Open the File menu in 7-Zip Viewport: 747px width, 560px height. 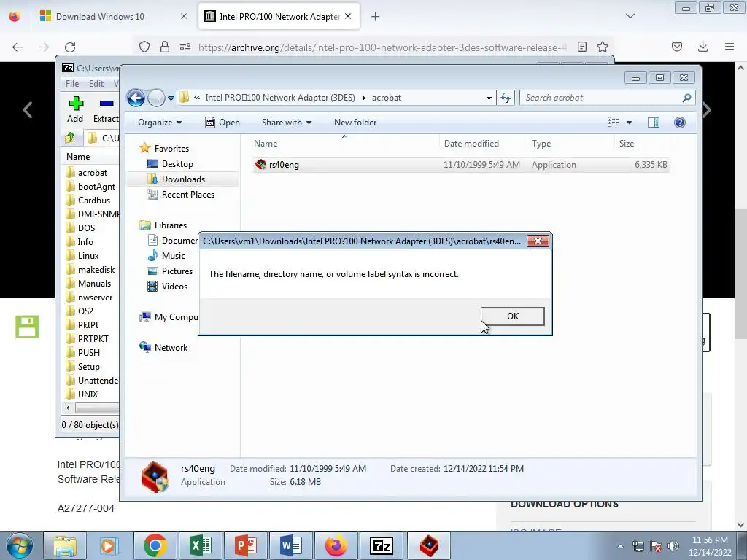[72, 83]
